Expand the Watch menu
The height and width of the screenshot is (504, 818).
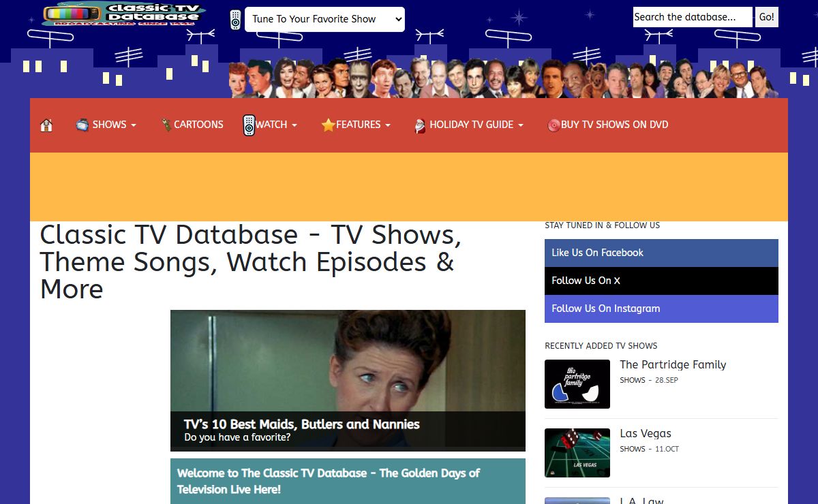(x=276, y=125)
